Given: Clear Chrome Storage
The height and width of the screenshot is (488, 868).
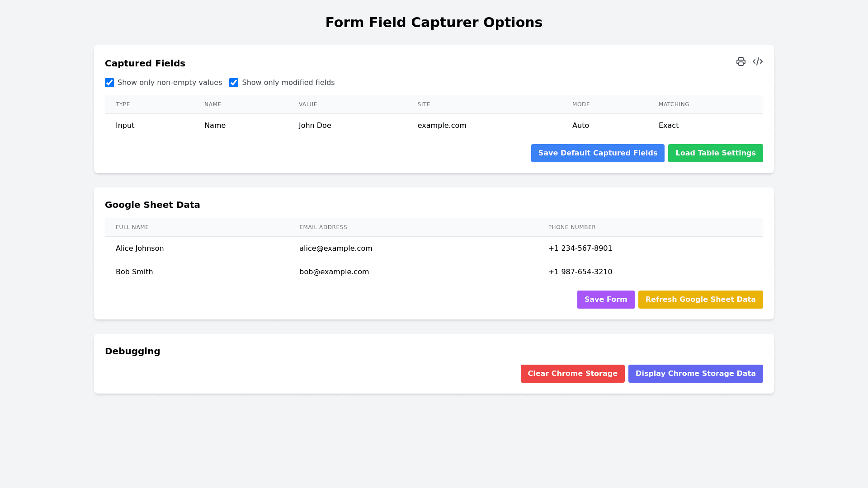Looking at the screenshot, I should 572,374.
